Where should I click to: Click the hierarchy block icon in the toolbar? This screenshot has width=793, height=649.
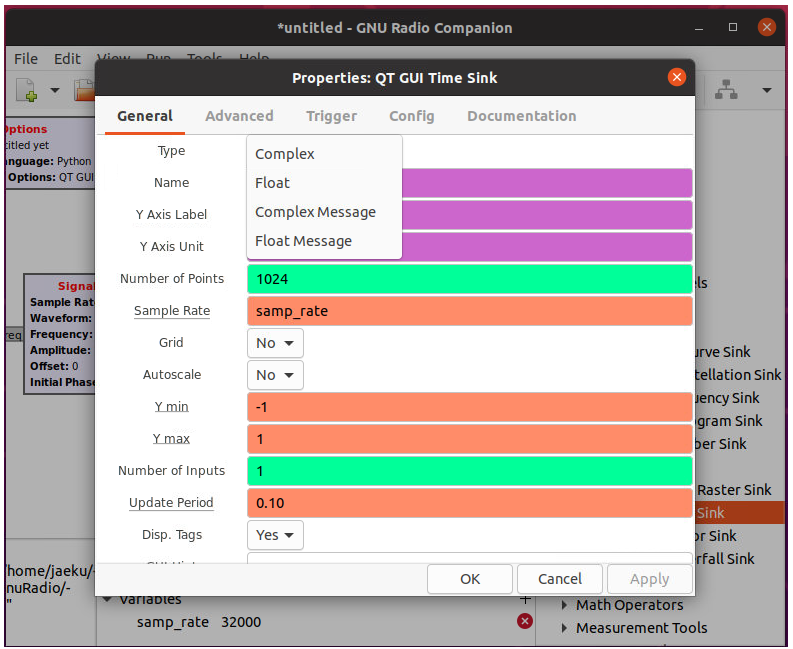(x=726, y=90)
